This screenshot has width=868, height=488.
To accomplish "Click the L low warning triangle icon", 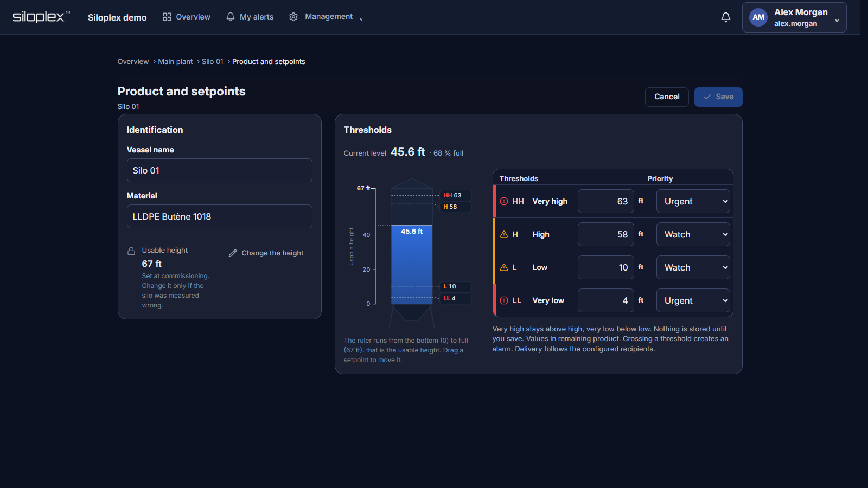I will tap(504, 267).
